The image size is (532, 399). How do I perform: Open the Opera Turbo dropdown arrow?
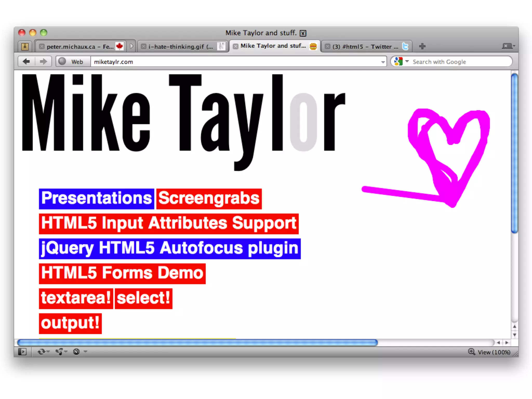pyautogui.click(x=85, y=352)
